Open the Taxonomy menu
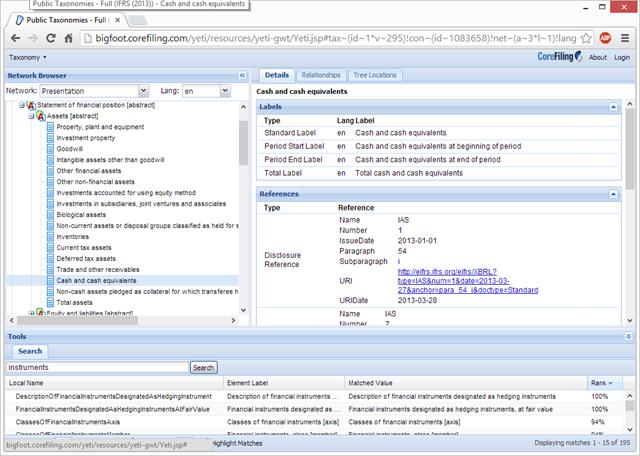Screen dimensions: 640x456 (x=28, y=58)
